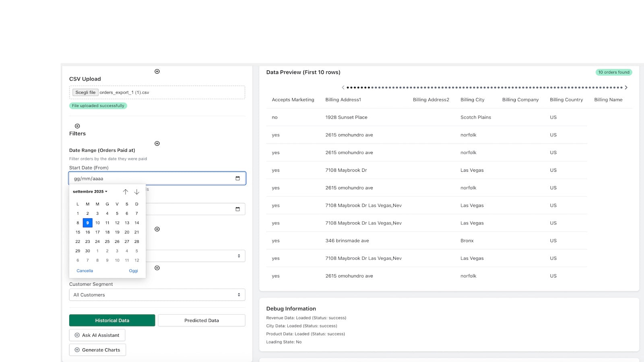Switch to the Historical Data tab
644x362 pixels.
112,320
